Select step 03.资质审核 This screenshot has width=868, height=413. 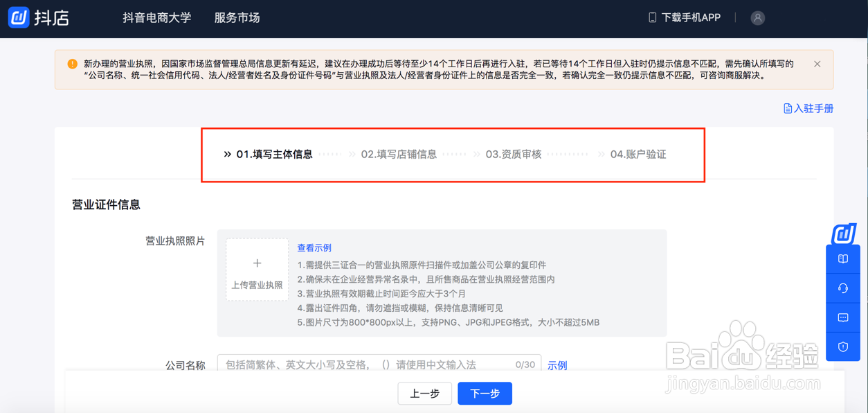tap(514, 155)
